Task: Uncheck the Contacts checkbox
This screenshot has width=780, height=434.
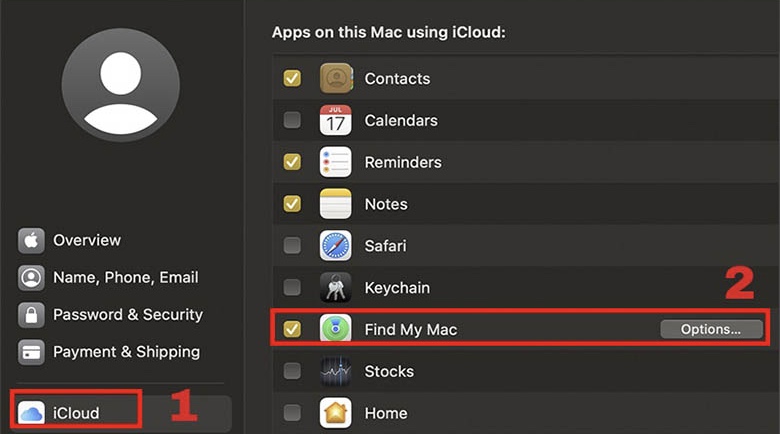Action: tap(292, 78)
